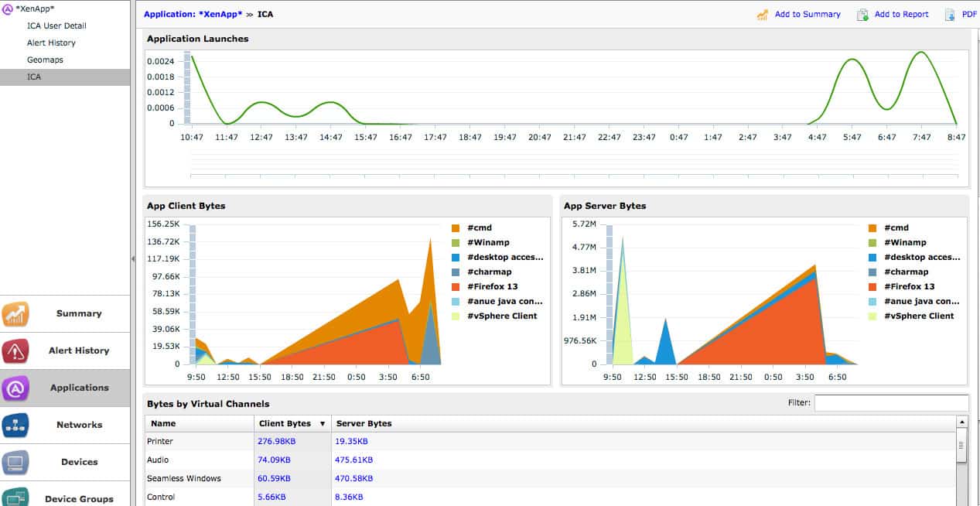
Task: Click the Add to Summary chart icon
Action: coord(763,14)
